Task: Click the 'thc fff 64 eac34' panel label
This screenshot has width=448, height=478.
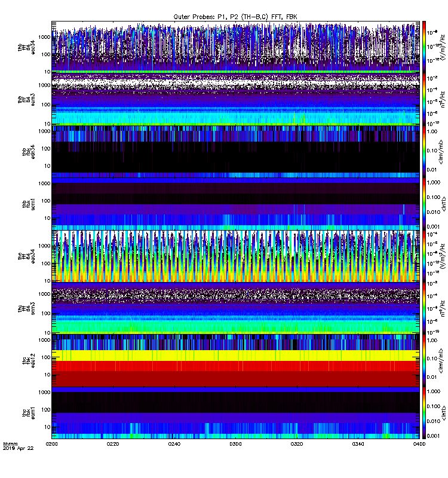Action: pyautogui.click(x=26, y=256)
